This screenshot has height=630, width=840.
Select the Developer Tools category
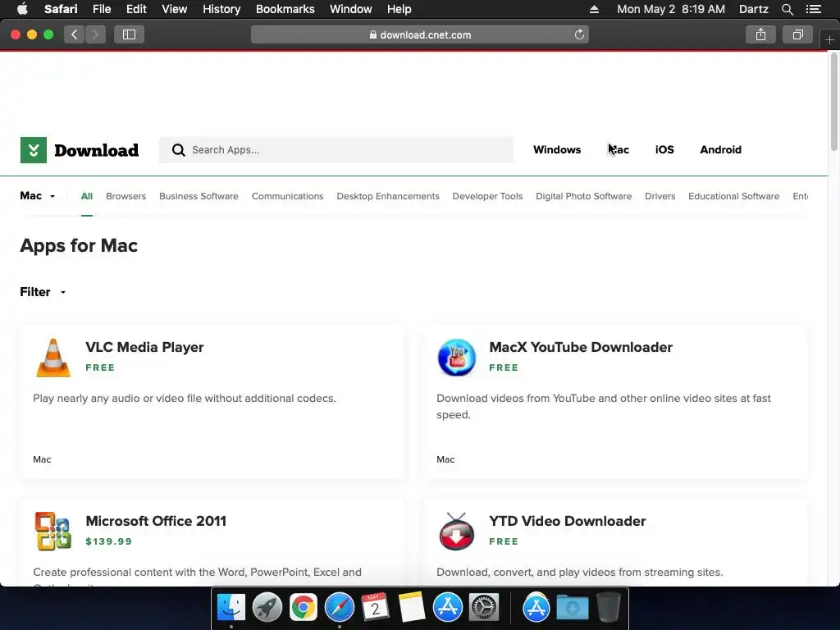pos(487,197)
